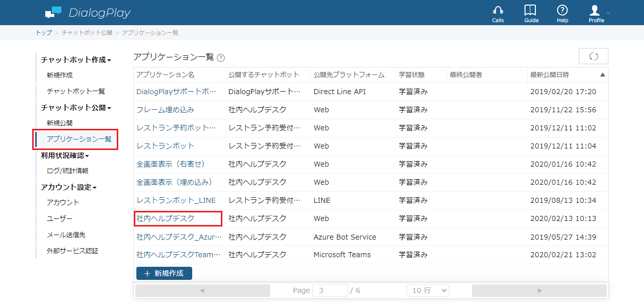Click the page number input field

coord(330,290)
